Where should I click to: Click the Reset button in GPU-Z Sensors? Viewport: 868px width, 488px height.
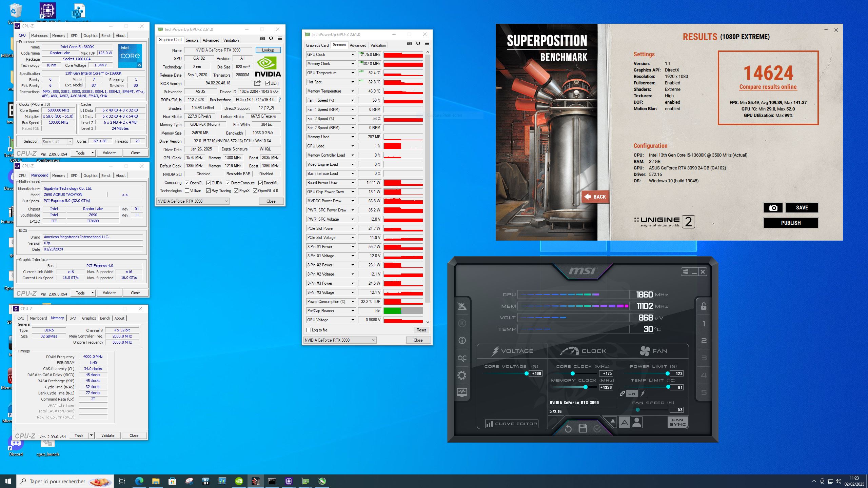(x=421, y=330)
